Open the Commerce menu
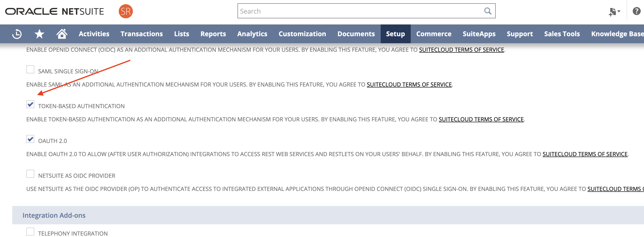The image size is (644, 237). click(x=434, y=34)
